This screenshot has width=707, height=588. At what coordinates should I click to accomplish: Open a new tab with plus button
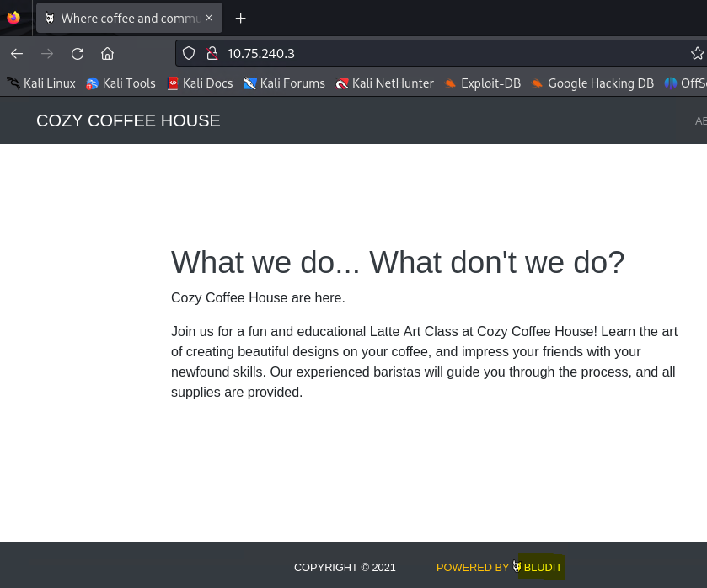(x=241, y=19)
